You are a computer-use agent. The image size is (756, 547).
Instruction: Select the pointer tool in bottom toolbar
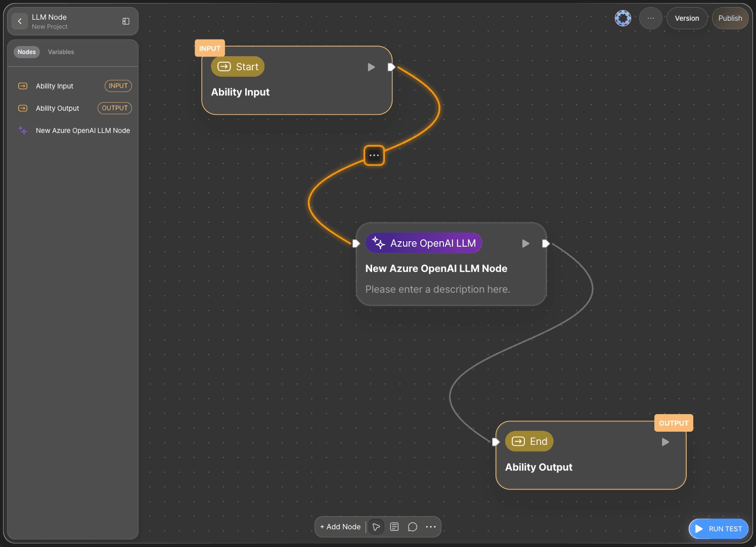pos(376,527)
